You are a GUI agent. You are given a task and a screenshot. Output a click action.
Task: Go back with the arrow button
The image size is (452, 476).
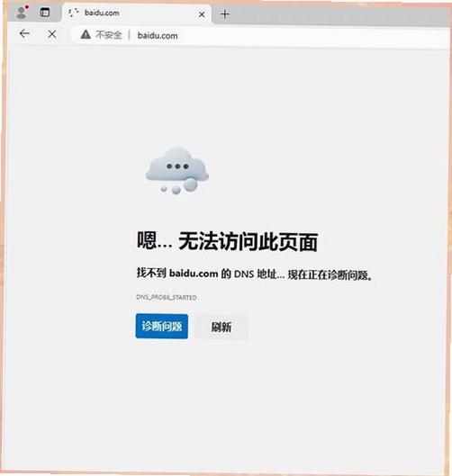24,33
